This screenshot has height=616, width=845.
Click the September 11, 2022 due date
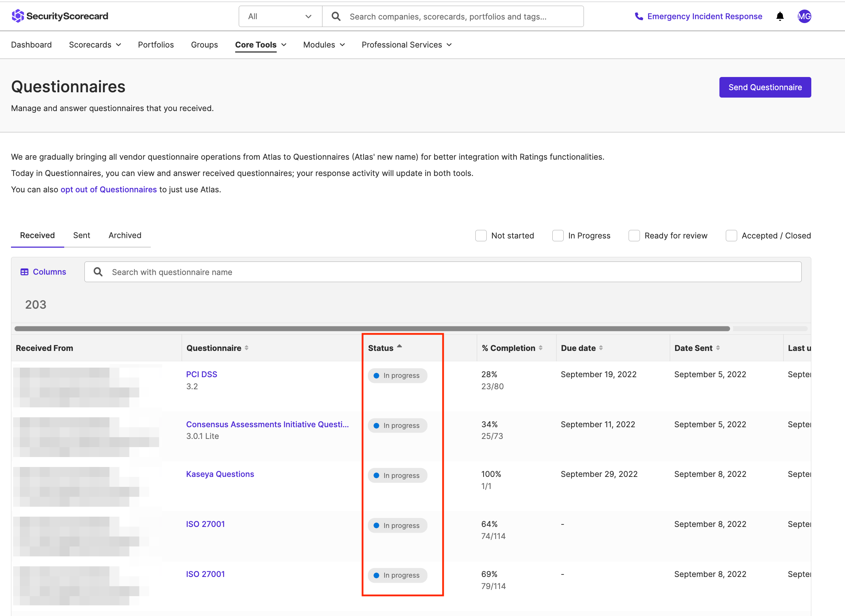(x=597, y=424)
